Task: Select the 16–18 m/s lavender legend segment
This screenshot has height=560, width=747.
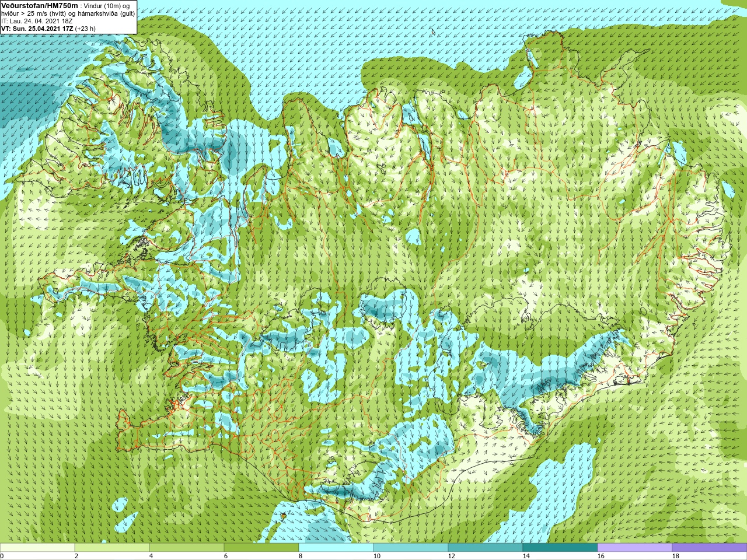Action: click(x=635, y=548)
